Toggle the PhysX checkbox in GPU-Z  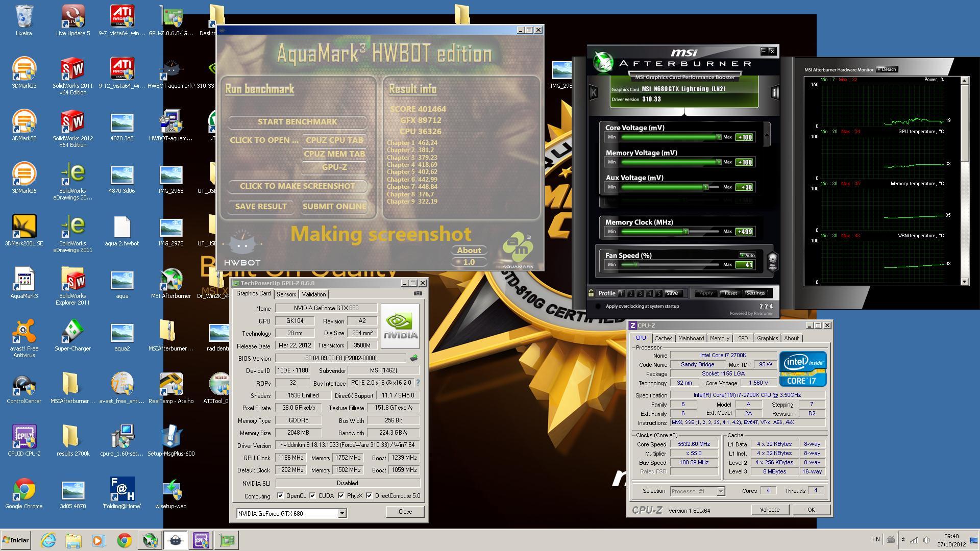click(340, 495)
